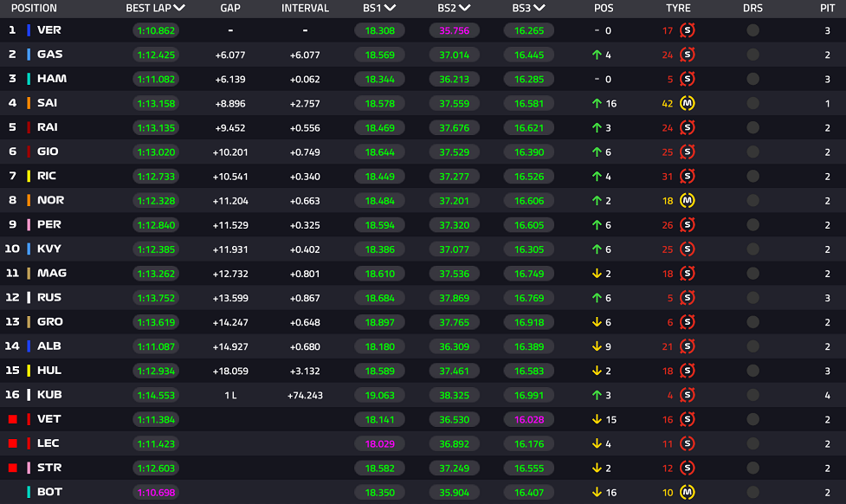
Task: Toggle the DRS indicator for RIC
Action: (x=752, y=176)
